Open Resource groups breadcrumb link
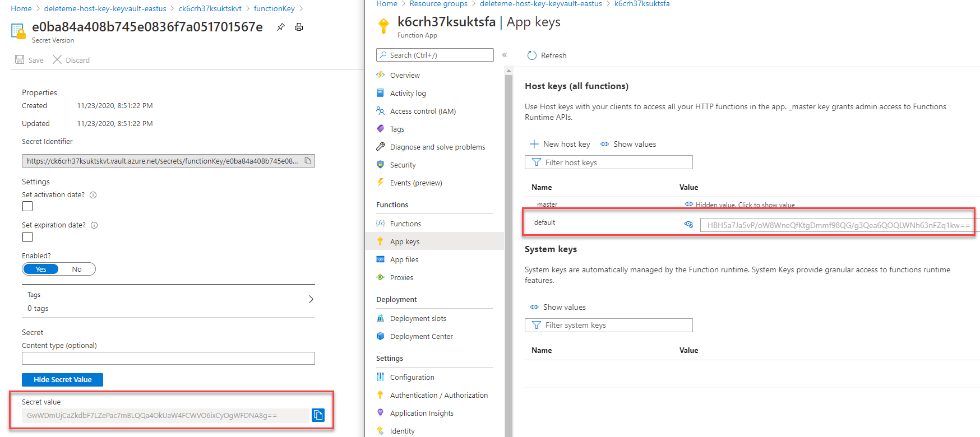 (x=438, y=4)
